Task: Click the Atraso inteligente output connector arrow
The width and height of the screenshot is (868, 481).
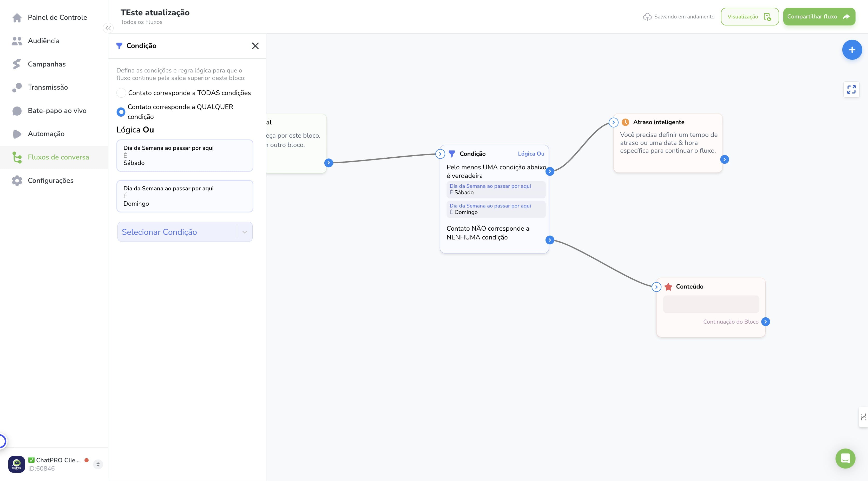Action: tap(725, 159)
